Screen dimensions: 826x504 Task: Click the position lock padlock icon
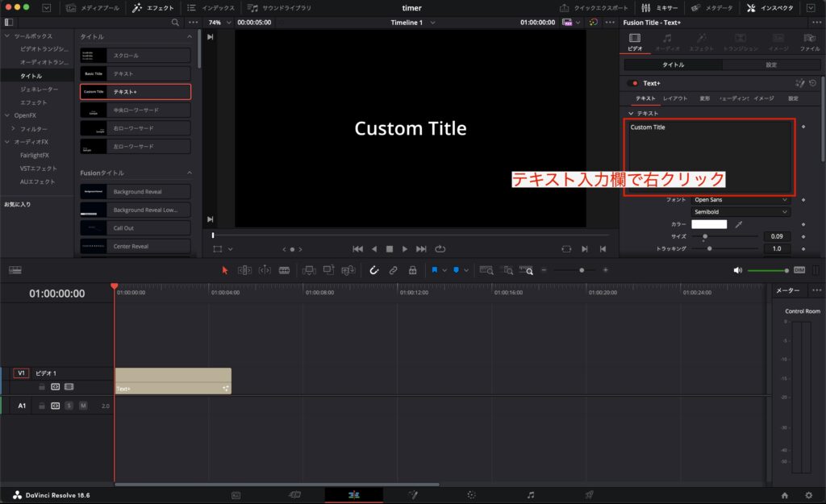(412, 271)
